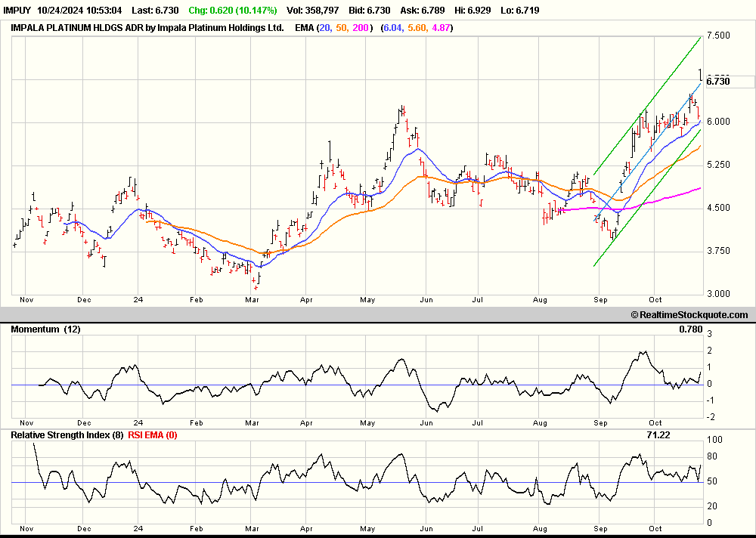This screenshot has height=538, width=756.
Task: Click the Hi: 6.929 value
Action: 473,10
